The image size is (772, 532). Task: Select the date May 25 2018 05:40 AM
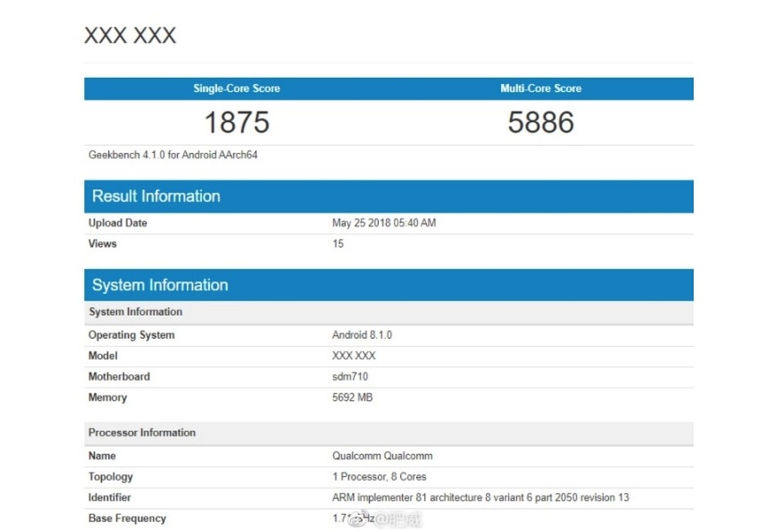point(384,222)
